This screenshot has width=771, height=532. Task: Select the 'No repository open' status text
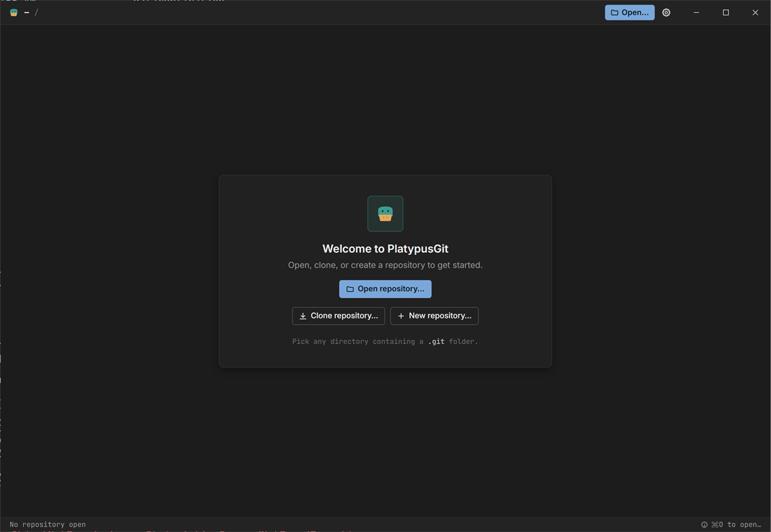click(x=48, y=524)
